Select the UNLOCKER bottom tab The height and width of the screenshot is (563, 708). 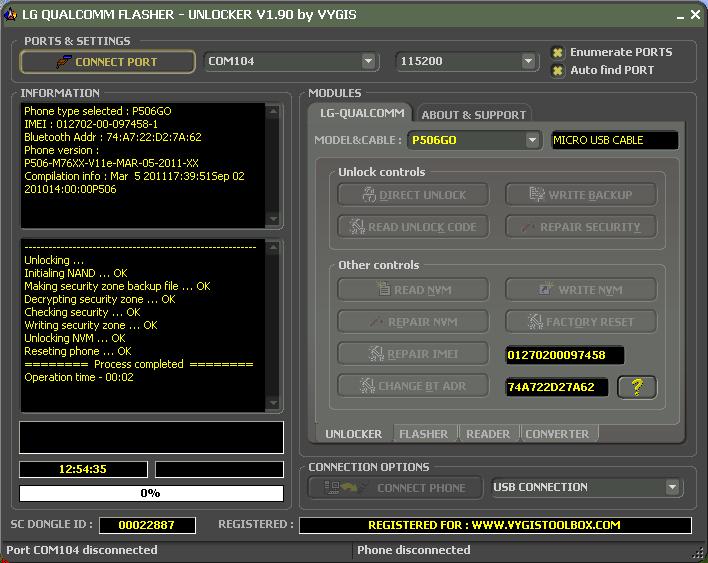tap(354, 434)
